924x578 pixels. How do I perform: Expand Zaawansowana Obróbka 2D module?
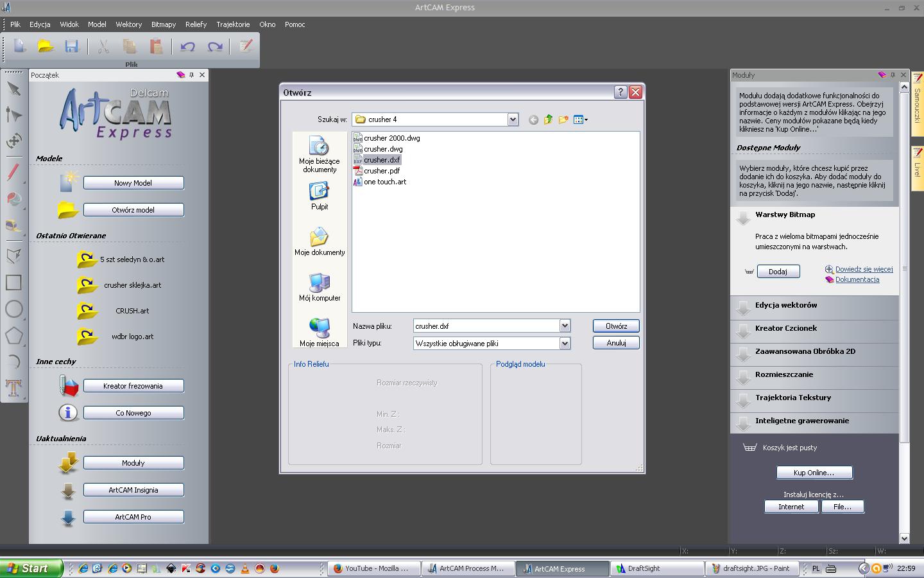815,354
